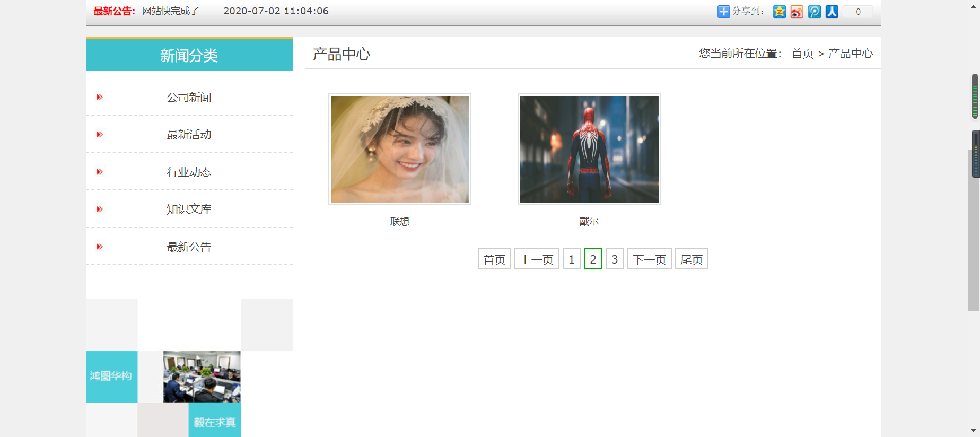This screenshot has height=437, width=980.
Task: Go to last page 尾页
Action: tap(692, 259)
